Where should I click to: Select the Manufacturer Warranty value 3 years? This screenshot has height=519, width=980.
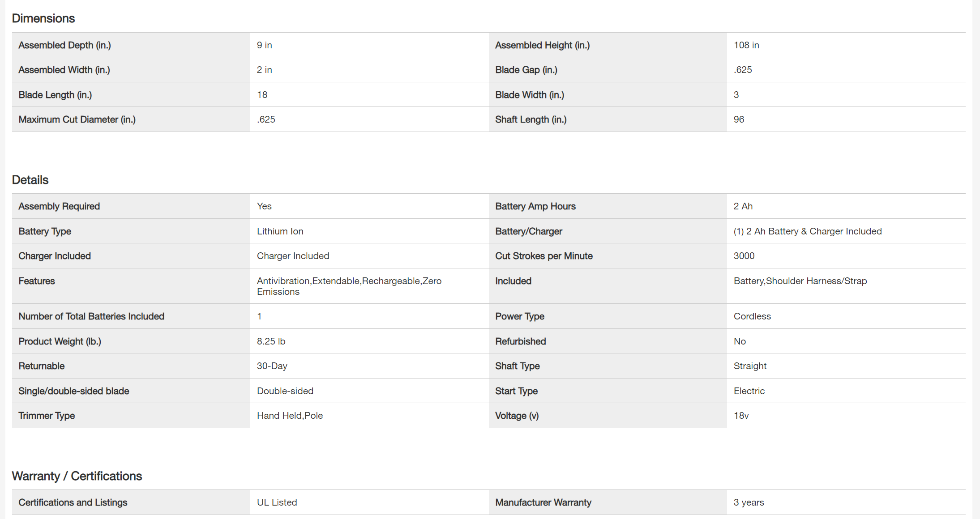[749, 502]
